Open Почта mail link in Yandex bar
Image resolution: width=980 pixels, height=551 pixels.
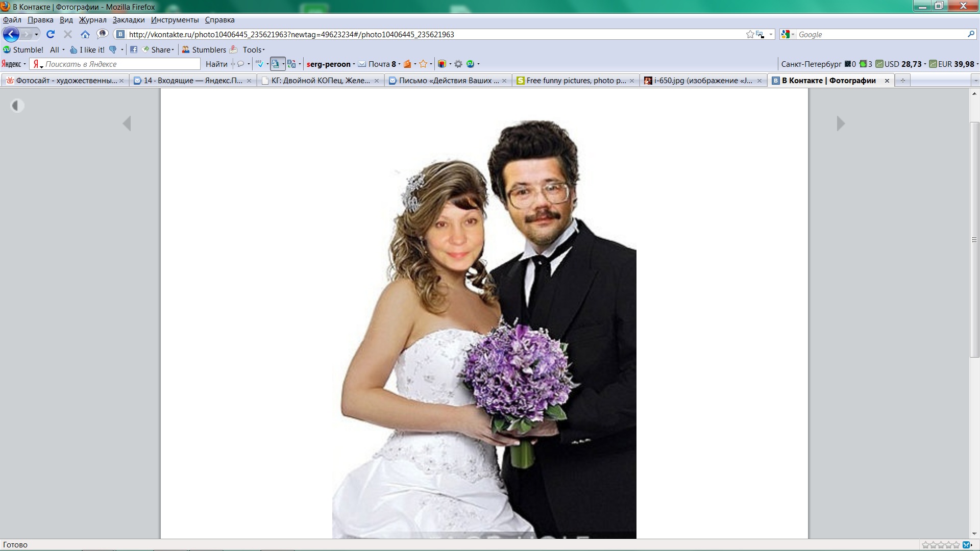[x=378, y=64]
